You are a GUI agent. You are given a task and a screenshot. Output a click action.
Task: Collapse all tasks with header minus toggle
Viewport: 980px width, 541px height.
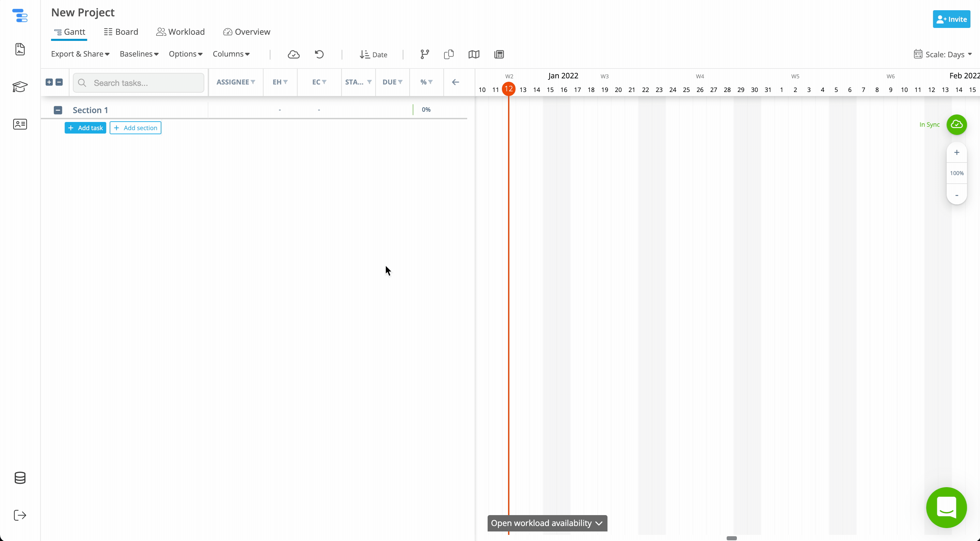click(x=59, y=82)
